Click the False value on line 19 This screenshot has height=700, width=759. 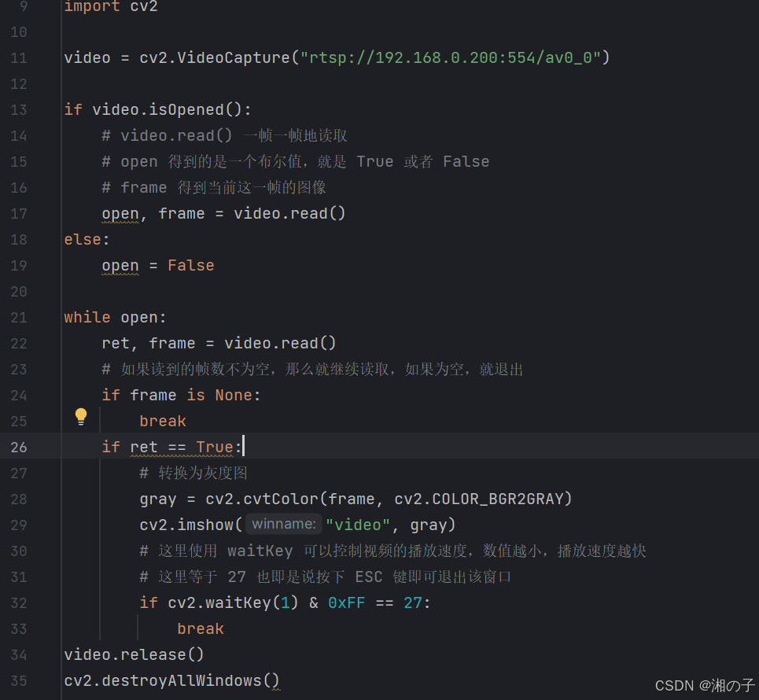[x=191, y=265]
